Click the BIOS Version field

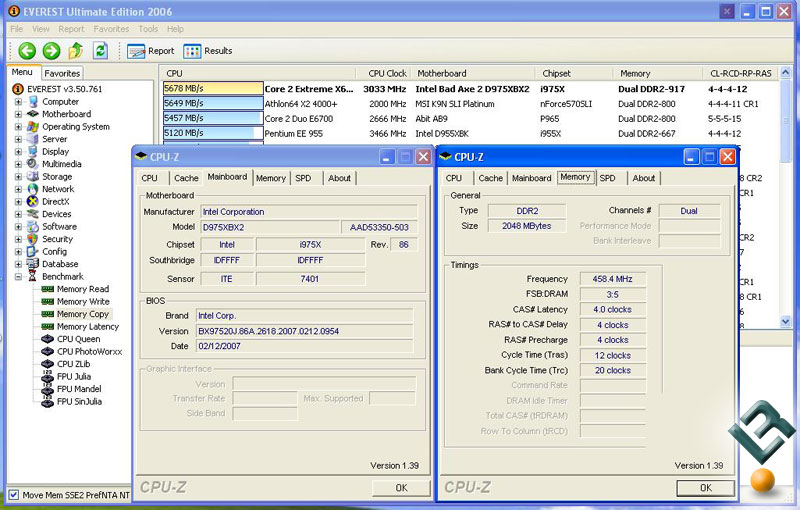pos(305,331)
